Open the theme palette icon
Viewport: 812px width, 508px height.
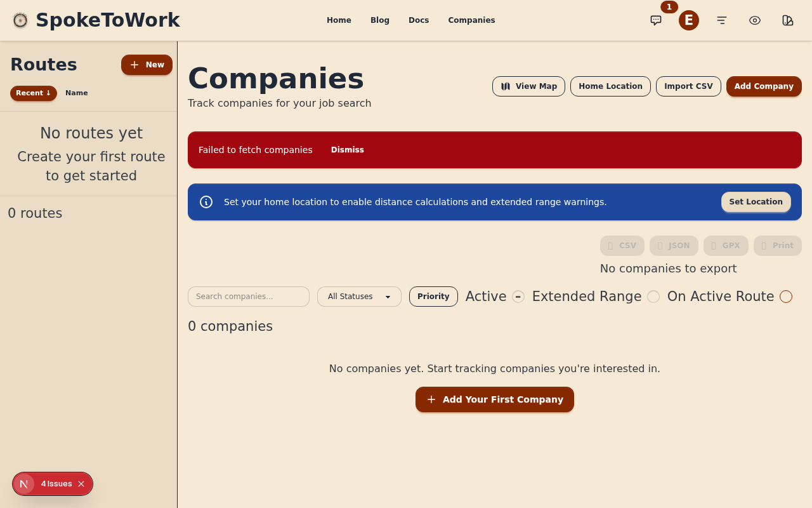point(787,20)
